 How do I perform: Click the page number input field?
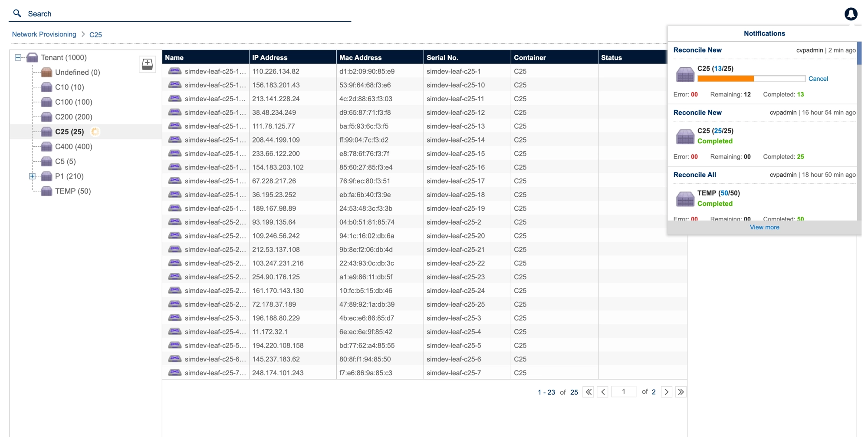(x=623, y=392)
